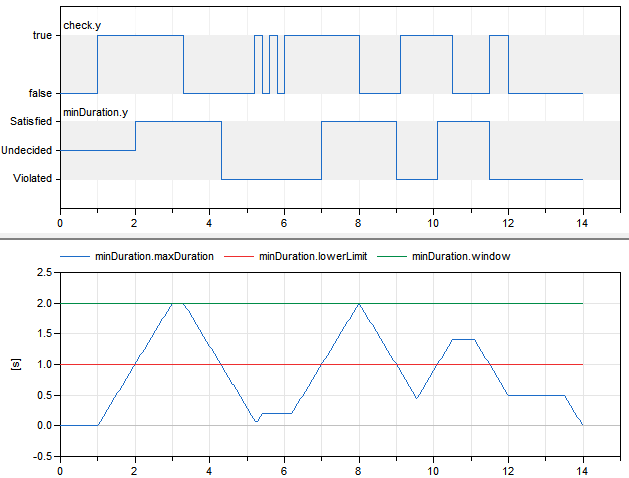
Task: Select the minDuration.window legend entry
Action: (461, 256)
